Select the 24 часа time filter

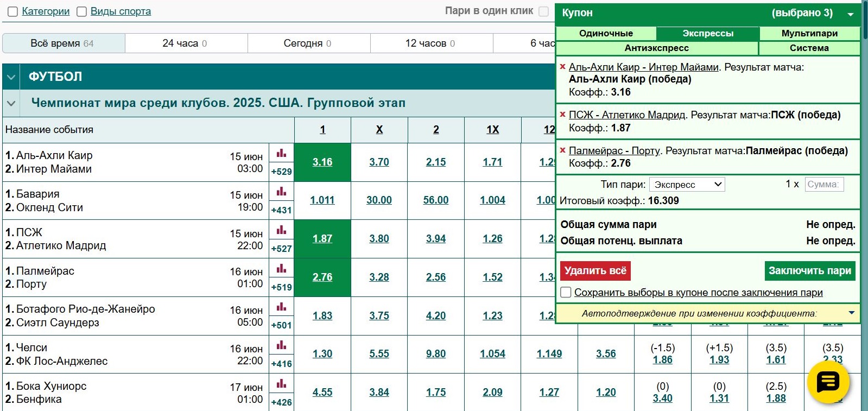(186, 43)
